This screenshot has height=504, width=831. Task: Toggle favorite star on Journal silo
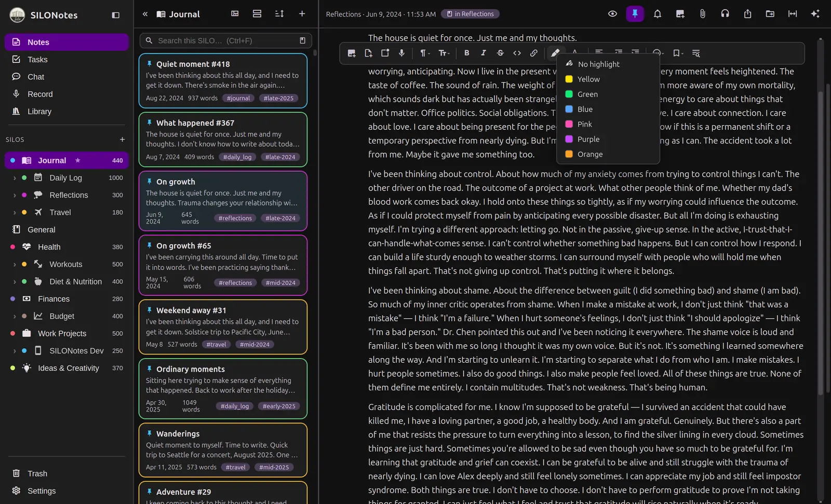[x=78, y=160]
